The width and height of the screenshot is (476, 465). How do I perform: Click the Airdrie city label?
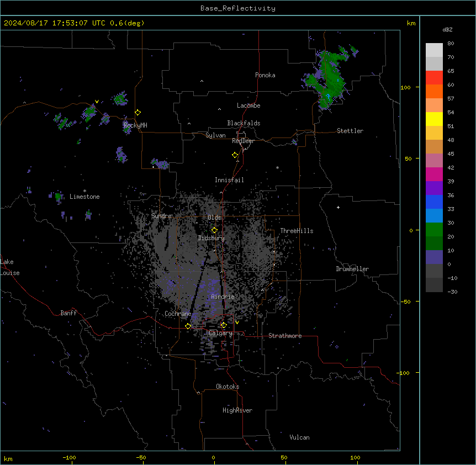pyautogui.click(x=223, y=297)
